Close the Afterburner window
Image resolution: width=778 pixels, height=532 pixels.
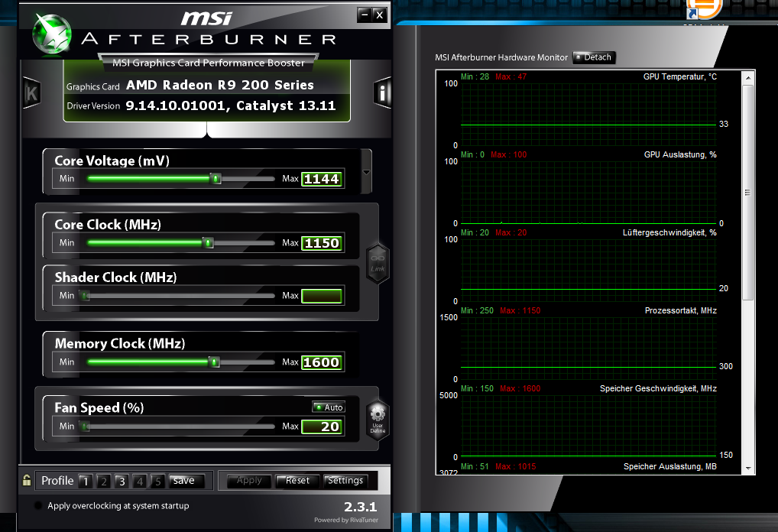(380, 15)
